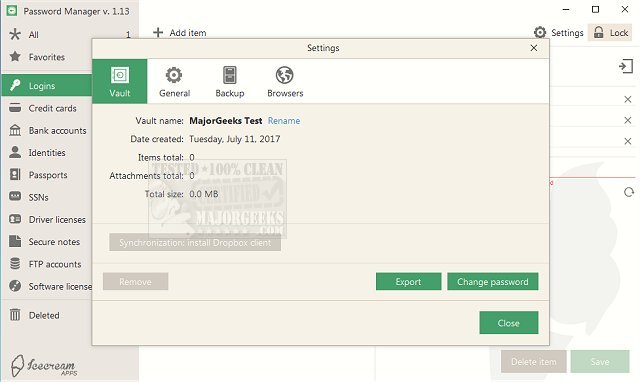Screen dimensions: 640x382
Task: Click the Delete item button
Action: (533, 362)
